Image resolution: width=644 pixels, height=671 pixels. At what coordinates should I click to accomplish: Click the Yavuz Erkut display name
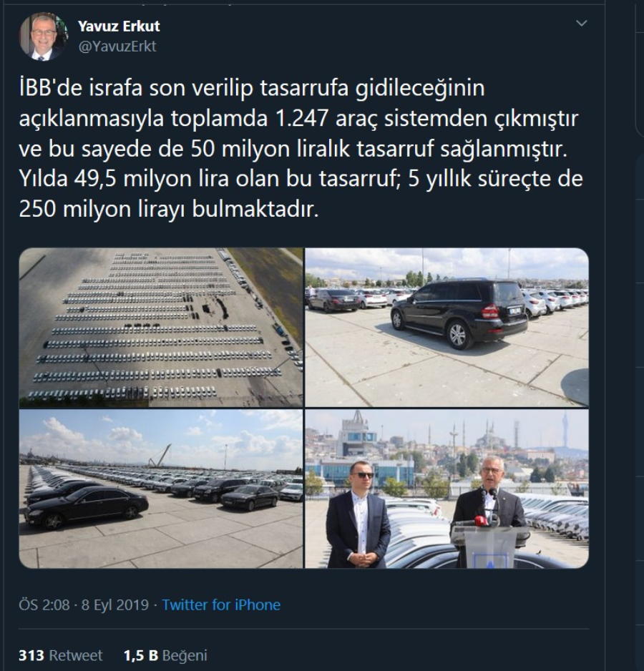click(119, 26)
